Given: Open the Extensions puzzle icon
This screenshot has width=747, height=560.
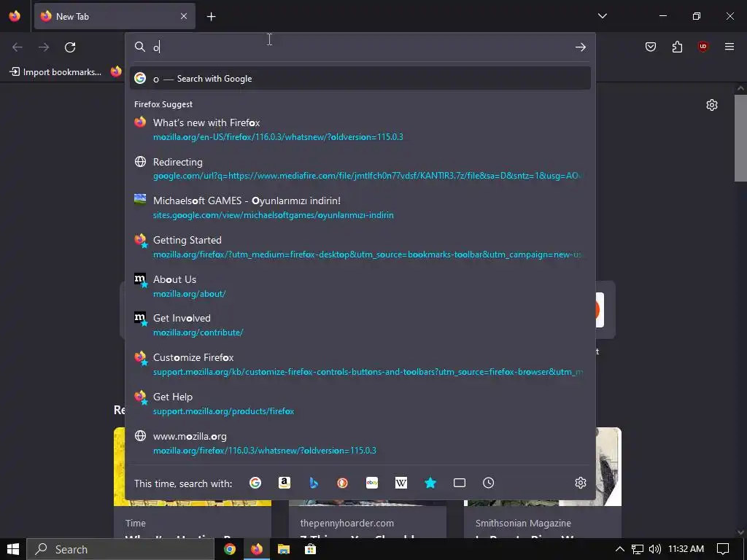Looking at the screenshot, I should point(677,47).
